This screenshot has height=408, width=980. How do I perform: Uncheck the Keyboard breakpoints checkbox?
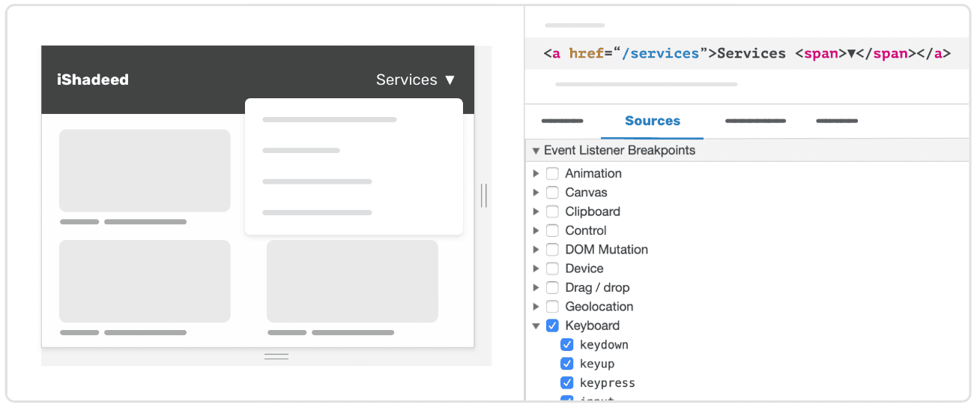pyautogui.click(x=552, y=325)
